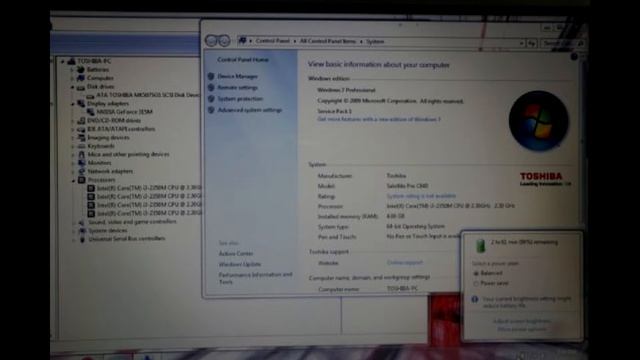Image resolution: width=640 pixels, height=360 pixels.
Task: Select Control Panel in address breadcrumb
Action: coord(273,41)
